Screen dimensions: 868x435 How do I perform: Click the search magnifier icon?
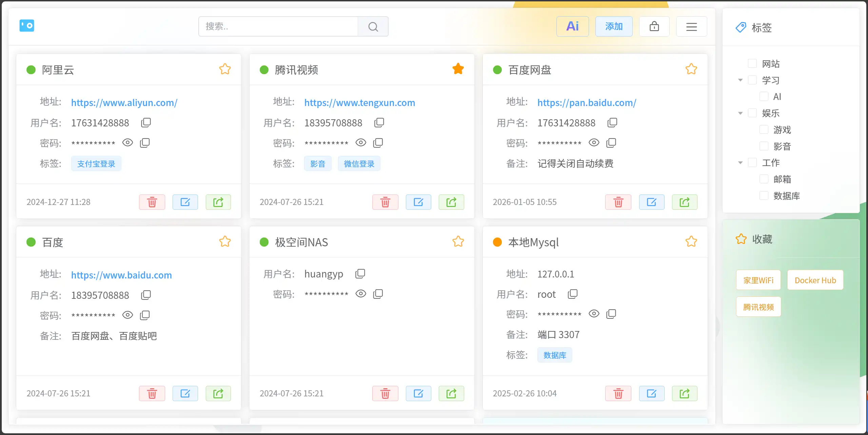pyautogui.click(x=373, y=26)
